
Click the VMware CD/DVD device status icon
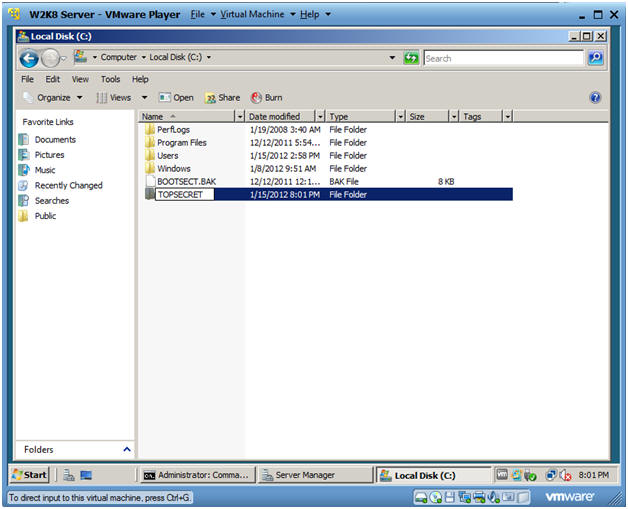(436, 497)
